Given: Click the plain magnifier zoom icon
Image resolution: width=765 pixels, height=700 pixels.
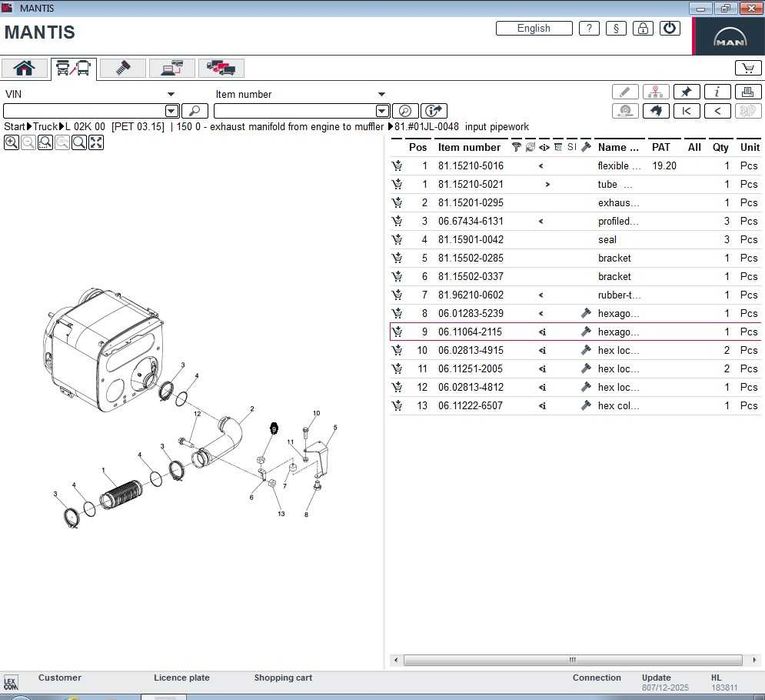Looking at the screenshot, I should [x=79, y=142].
